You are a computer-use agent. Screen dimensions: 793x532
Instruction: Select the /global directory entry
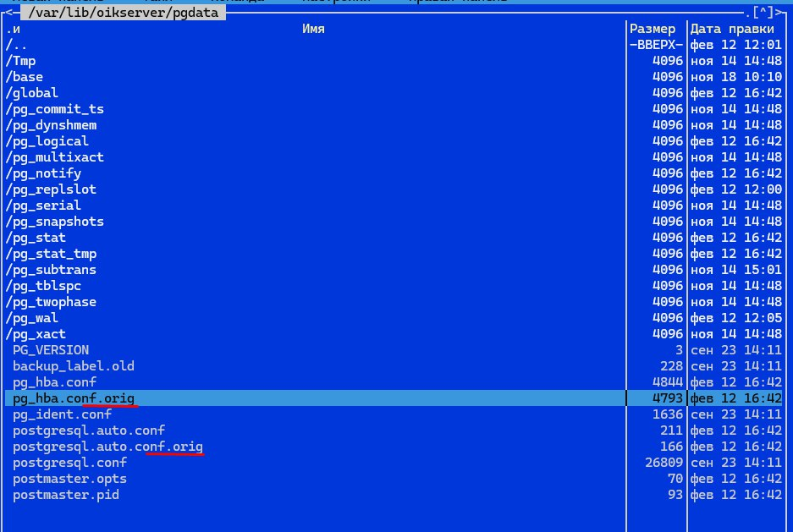pyautogui.click(x=31, y=93)
